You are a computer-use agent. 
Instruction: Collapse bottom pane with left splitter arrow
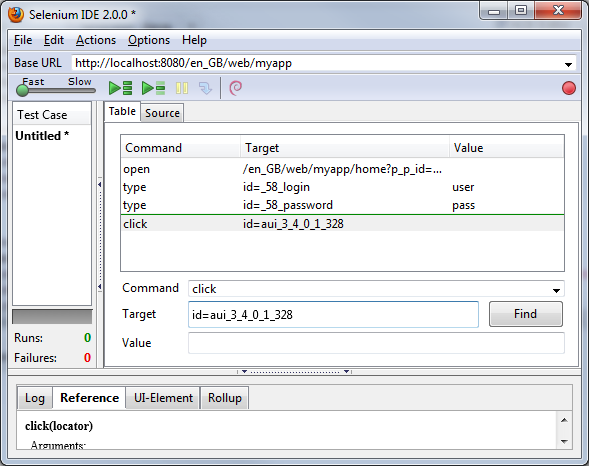[x=244, y=372]
